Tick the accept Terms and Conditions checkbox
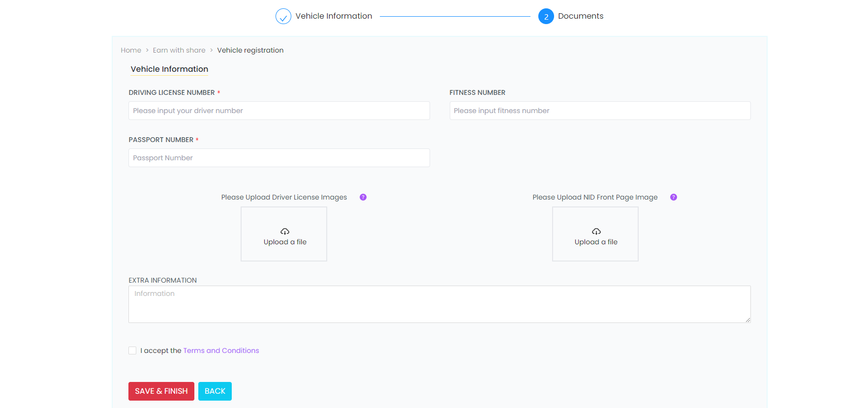Viewport: 868px width, 408px height. pyautogui.click(x=132, y=350)
